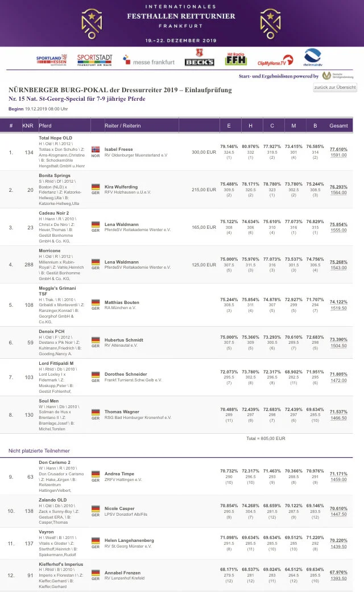Click the Hit Radio FFH logo

click(x=235, y=59)
